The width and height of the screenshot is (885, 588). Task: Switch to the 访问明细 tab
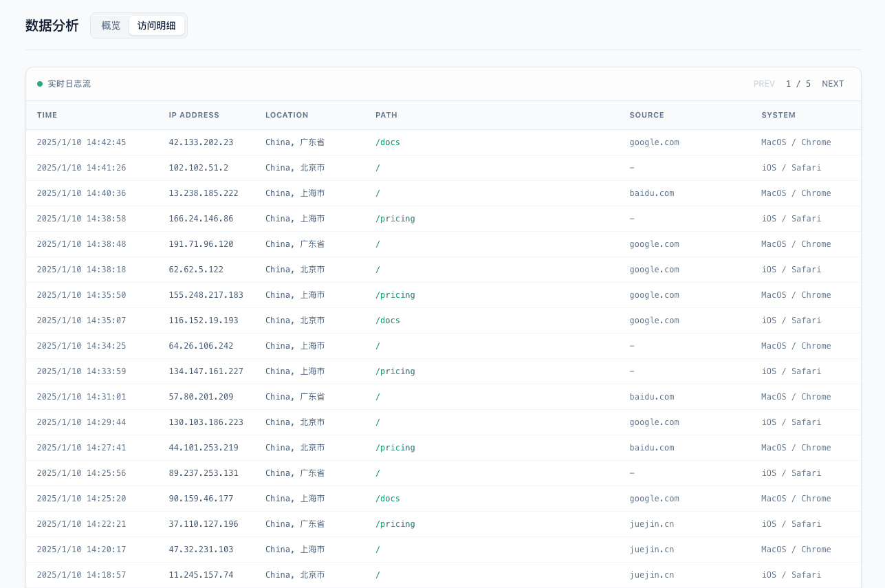(156, 25)
